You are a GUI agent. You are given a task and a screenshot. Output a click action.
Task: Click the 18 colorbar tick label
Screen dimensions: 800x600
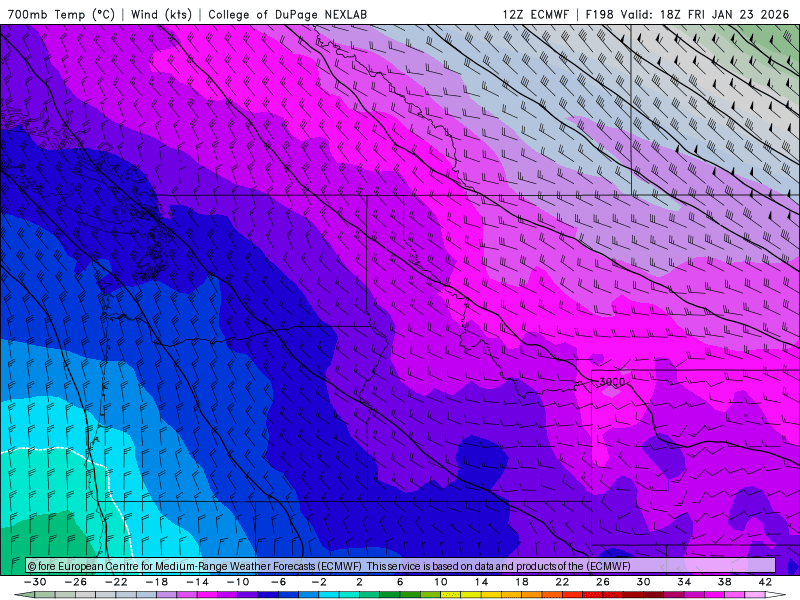coord(522,582)
